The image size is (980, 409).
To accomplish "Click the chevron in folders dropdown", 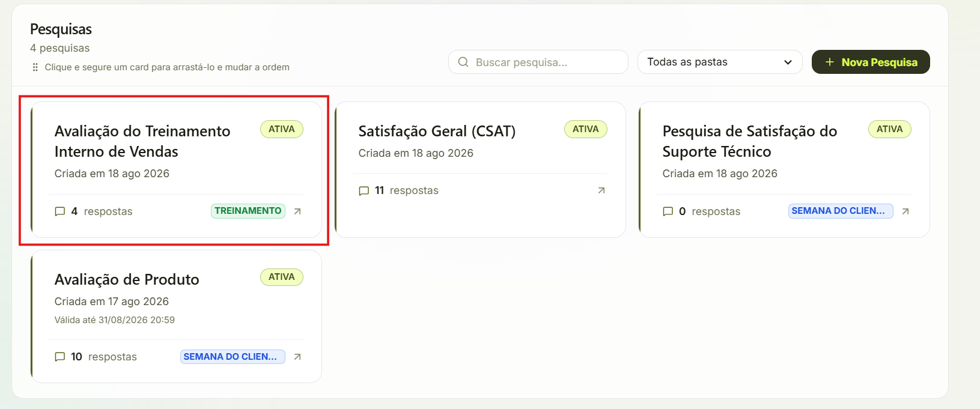I will tap(788, 62).
